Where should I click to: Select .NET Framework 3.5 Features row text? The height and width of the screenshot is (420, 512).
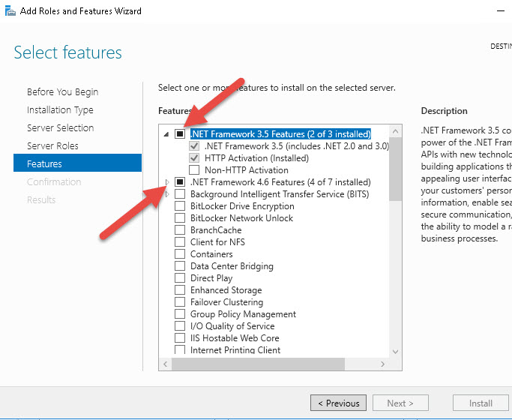[x=280, y=134]
